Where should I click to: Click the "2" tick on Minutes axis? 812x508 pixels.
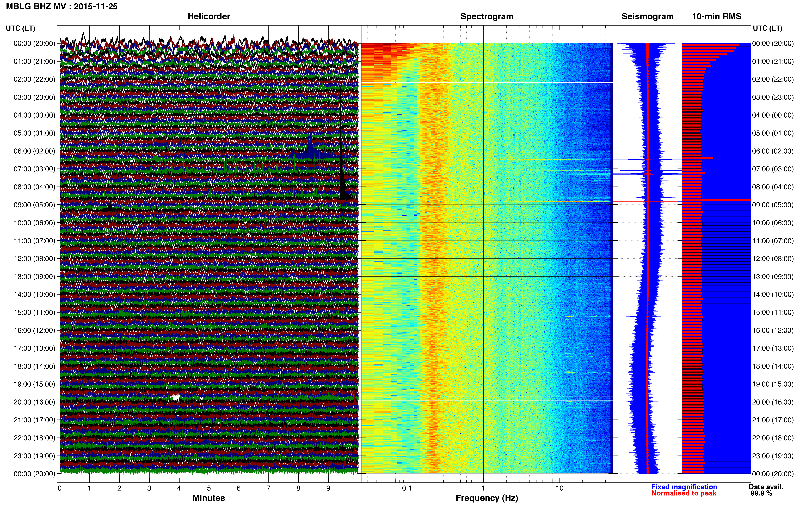point(119,488)
